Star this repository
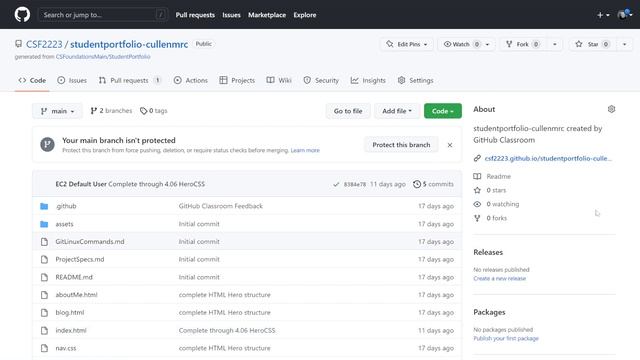Image resolution: width=640 pixels, height=360 pixels. (x=592, y=44)
